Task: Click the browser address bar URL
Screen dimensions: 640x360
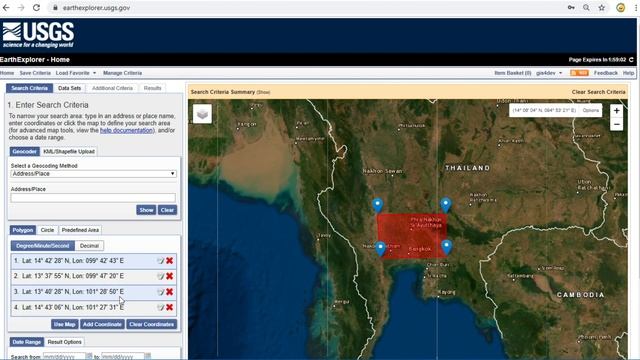Action: (96, 8)
